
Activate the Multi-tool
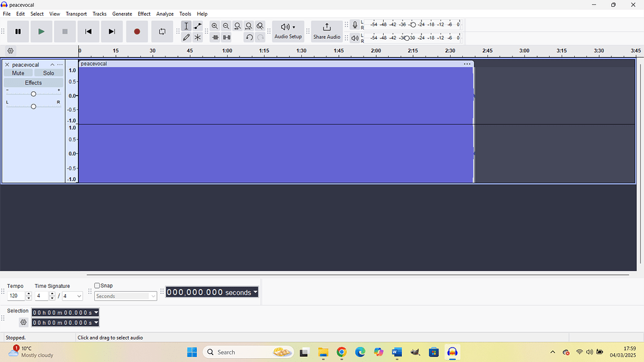pos(197,37)
